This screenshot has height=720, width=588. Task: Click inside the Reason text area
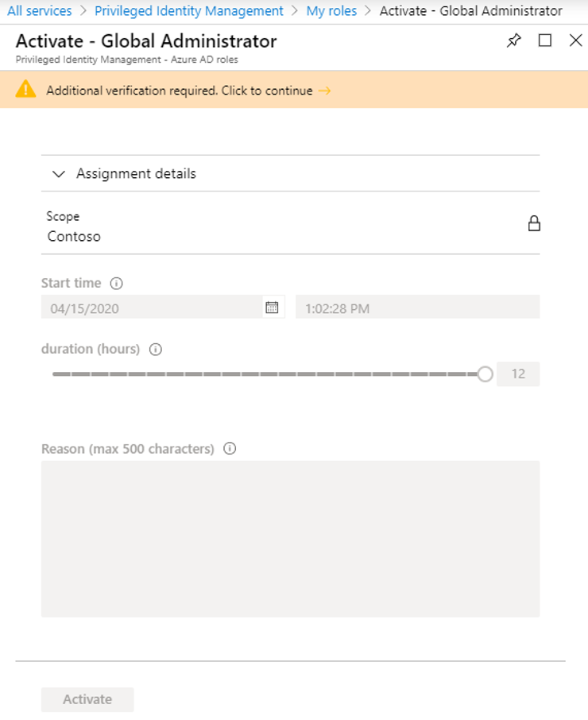[291, 539]
